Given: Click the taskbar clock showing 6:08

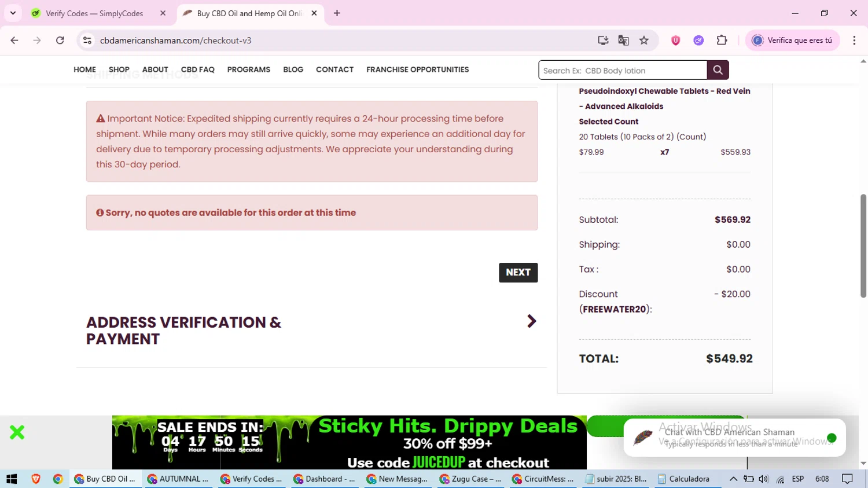Looking at the screenshot, I should coord(822,479).
